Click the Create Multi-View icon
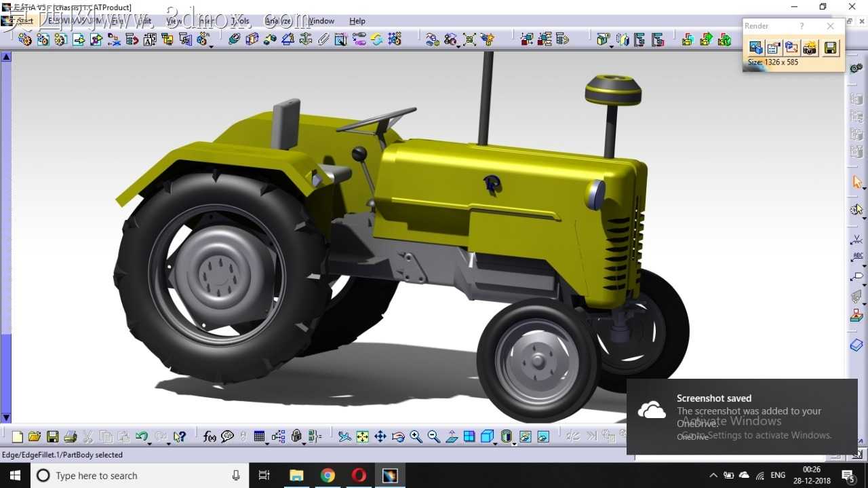868x488 pixels. coord(469,436)
